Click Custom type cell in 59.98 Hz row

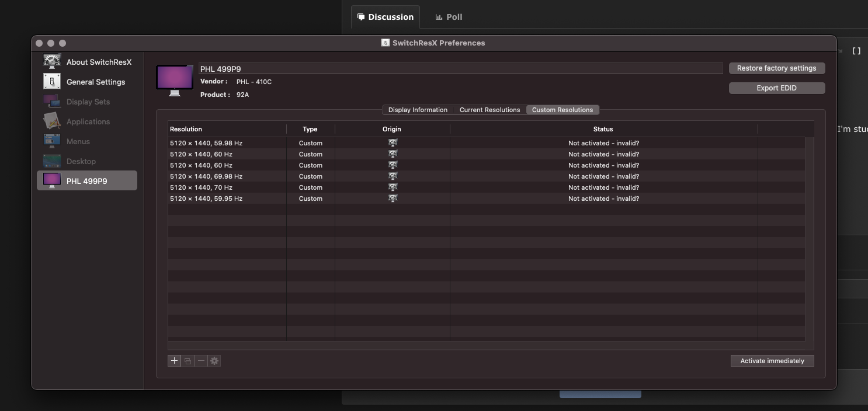click(x=311, y=143)
